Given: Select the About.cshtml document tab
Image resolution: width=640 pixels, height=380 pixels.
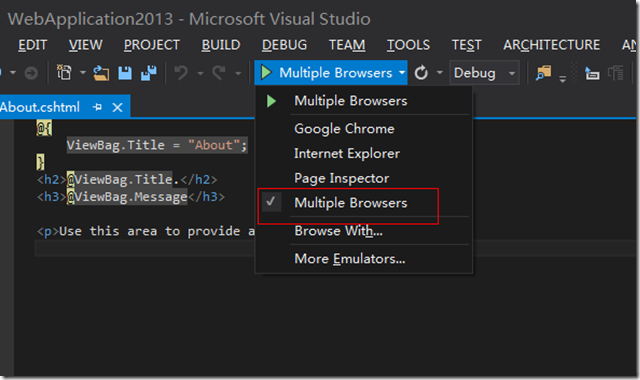Looking at the screenshot, I should pyautogui.click(x=40, y=107).
